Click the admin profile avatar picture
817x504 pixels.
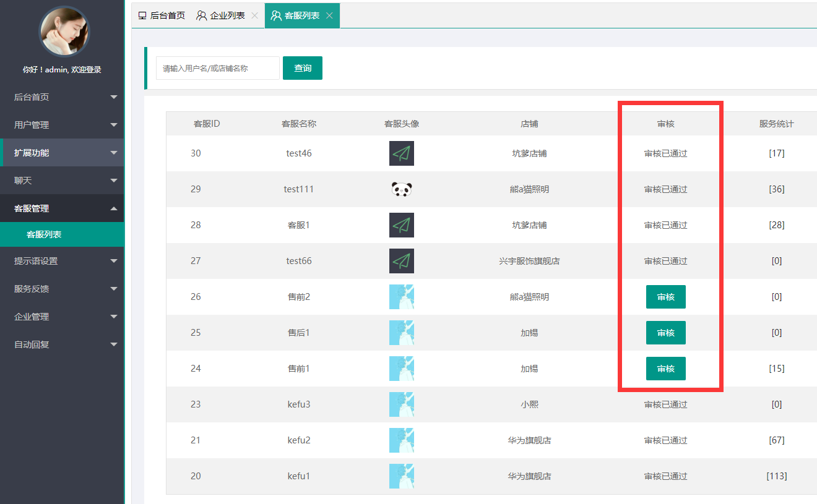(x=64, y=32)
